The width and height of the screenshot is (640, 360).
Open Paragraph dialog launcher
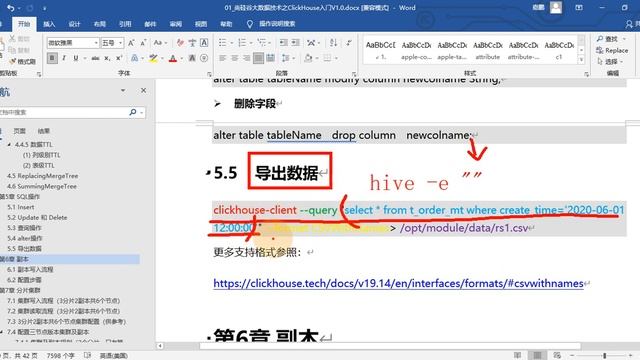coord(354,74)
